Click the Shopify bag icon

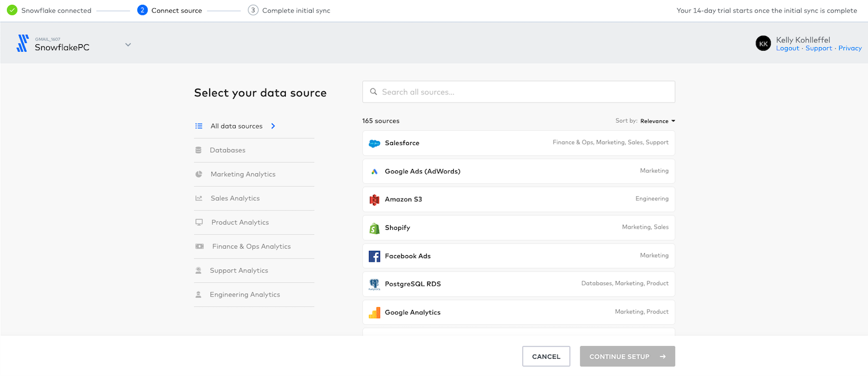pos(374,228)
